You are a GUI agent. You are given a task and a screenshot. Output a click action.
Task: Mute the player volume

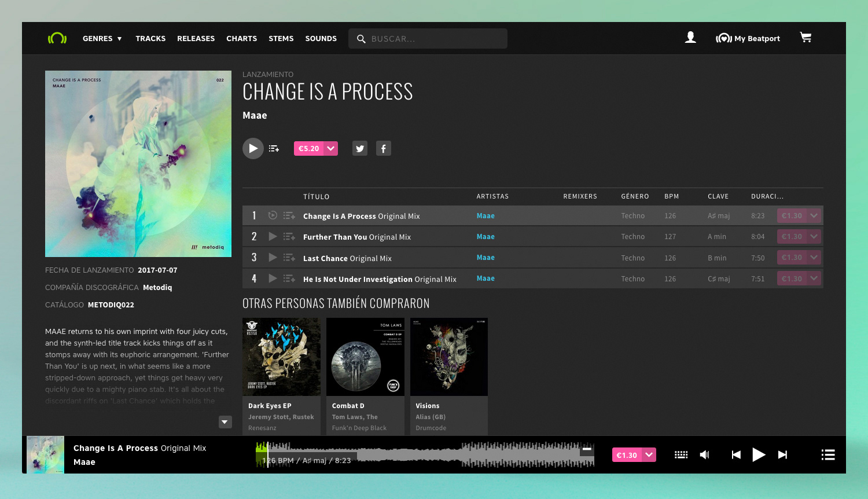(x=704, y=455)
